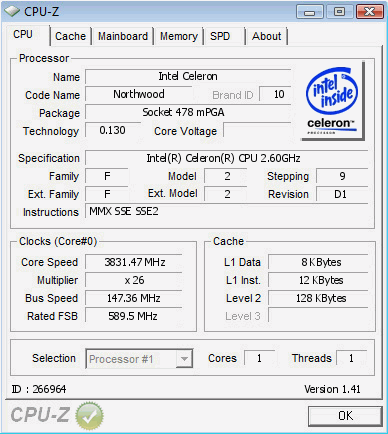
Task: Click the ID : 266964 text
Action: [39, 389]
